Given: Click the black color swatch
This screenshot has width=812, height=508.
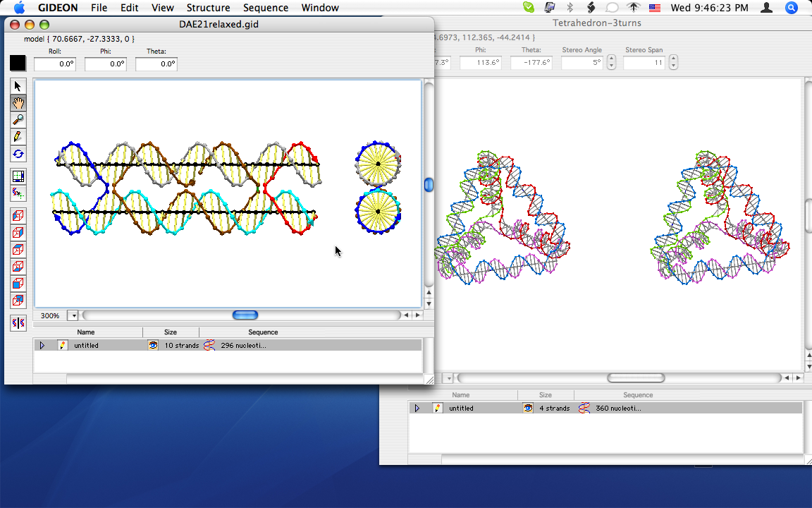Looking at the screenshot, I should click(18, 64).
